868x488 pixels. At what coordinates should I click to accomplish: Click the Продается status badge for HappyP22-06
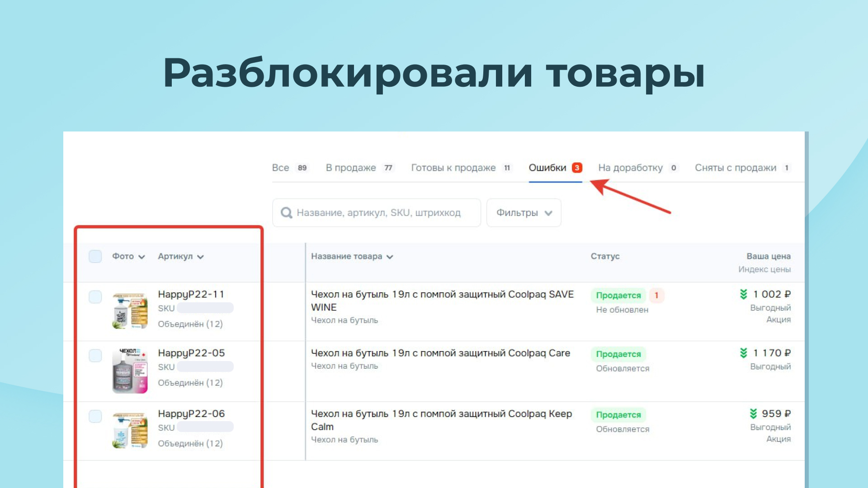tap(618, 415)
